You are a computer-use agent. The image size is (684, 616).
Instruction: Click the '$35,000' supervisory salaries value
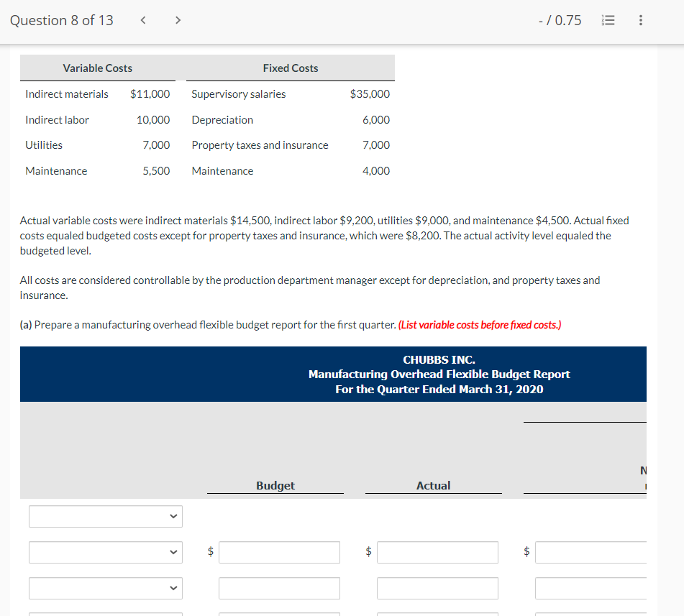pyautogui.click(x=370, y=93)
